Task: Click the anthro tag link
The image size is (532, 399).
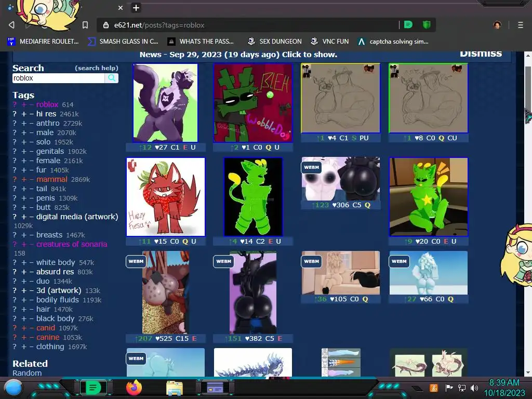Action: coord(48,123)
